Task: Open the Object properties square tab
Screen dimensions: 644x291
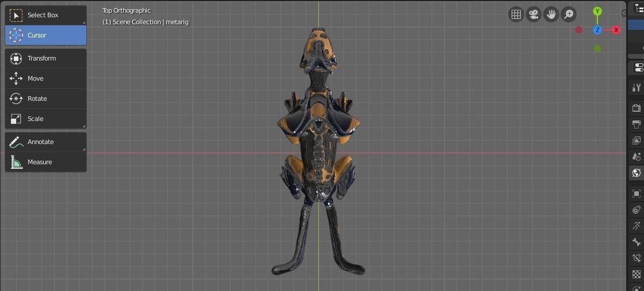Action: pos(637,193)
